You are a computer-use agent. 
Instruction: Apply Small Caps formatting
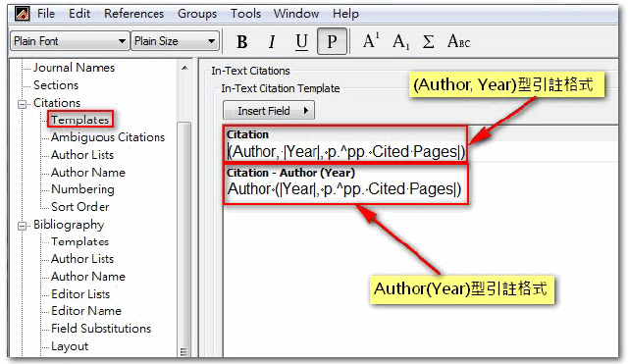458,41
